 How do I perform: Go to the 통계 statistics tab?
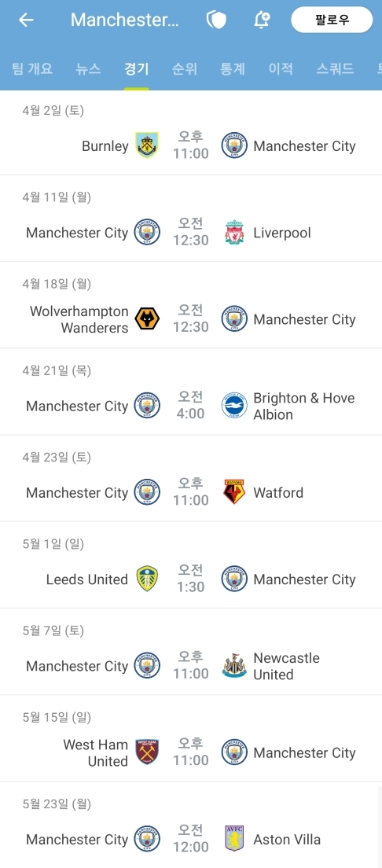coord(233,69)
